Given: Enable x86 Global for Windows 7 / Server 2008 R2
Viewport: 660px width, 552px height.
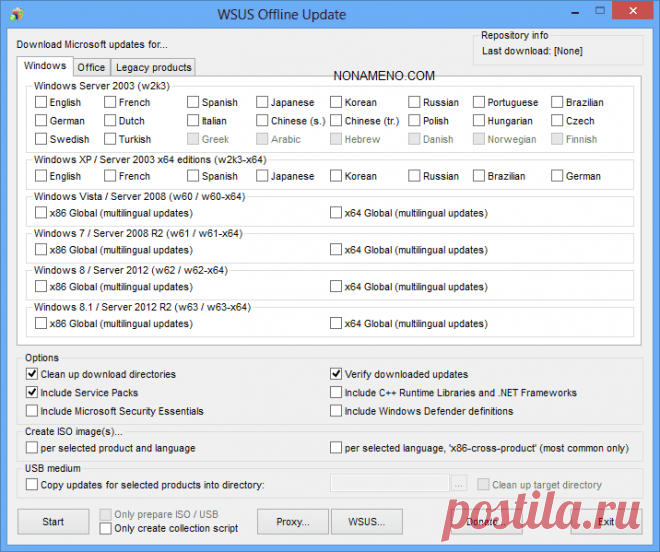Looking at the screenshot, I should click(x=41, y=249).
